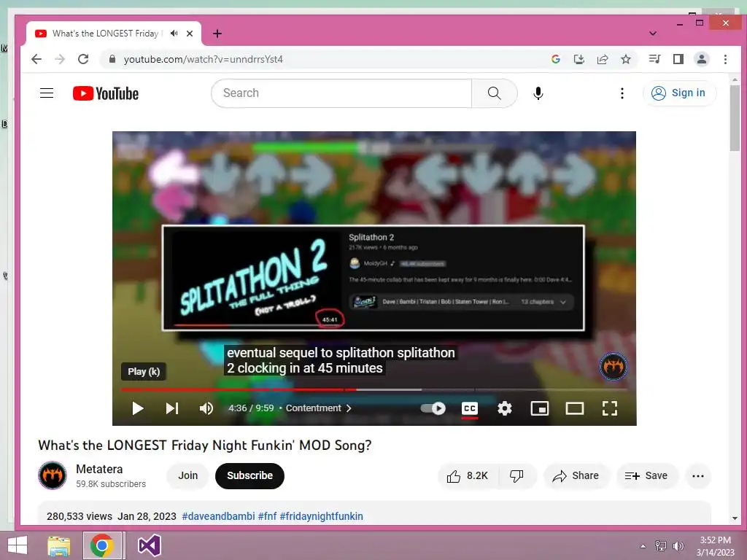Open Chrome profile avatar
Viewport: 747px width, 560px height.
point(702,59)
